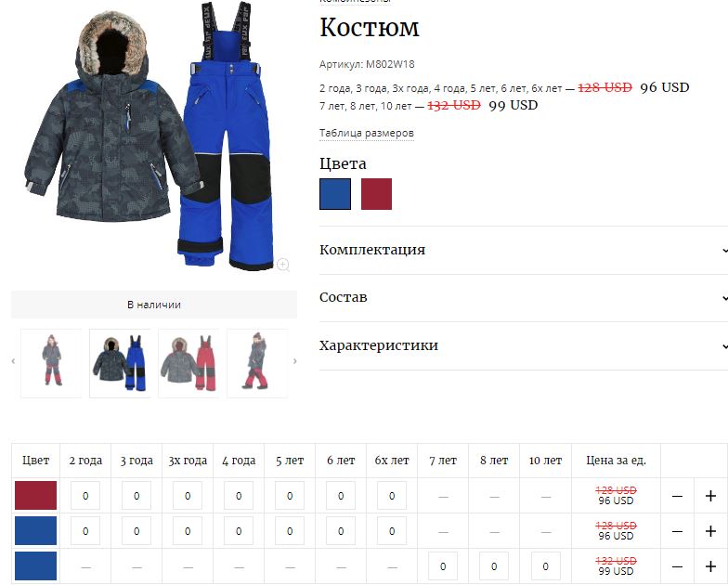Show thumbnail of blue suit set
Screen dimensions: 728x585
pyautogui.click(x=121, y=363)
